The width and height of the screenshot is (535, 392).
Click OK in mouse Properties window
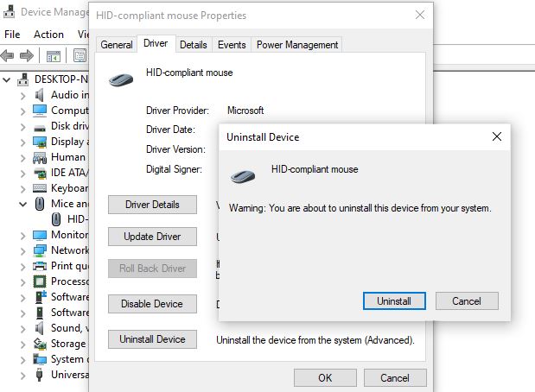[x=325, y=377]
